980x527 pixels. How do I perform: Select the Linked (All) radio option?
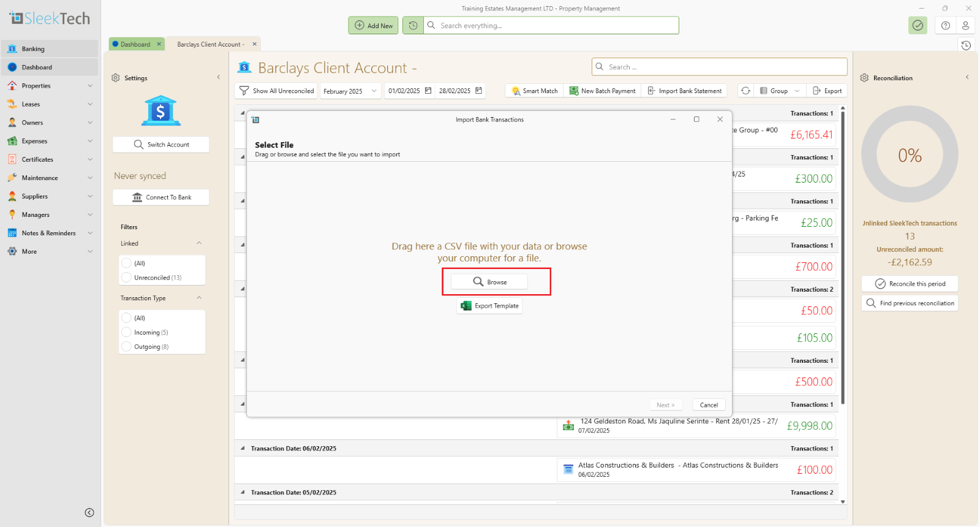(127, 263)
